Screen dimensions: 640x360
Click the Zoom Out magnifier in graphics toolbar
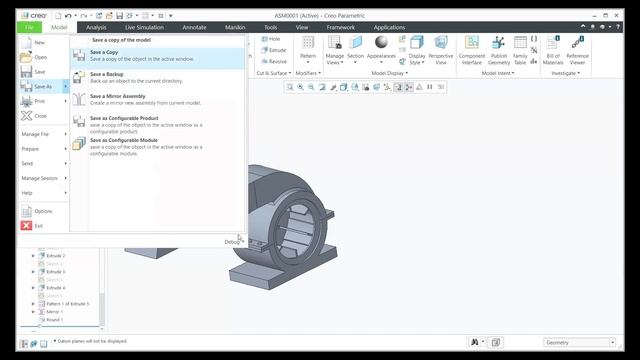pos(311,87)
